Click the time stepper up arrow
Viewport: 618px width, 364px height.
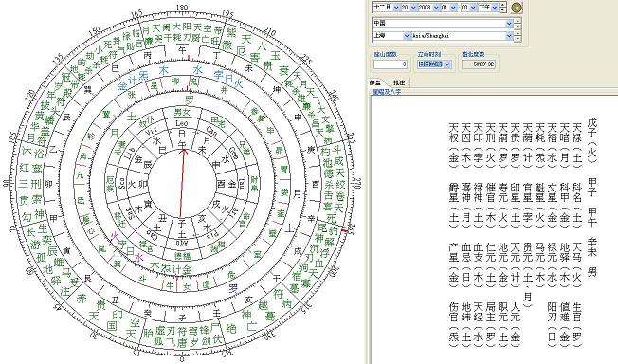pyautogui.click(x=503, y=5)
